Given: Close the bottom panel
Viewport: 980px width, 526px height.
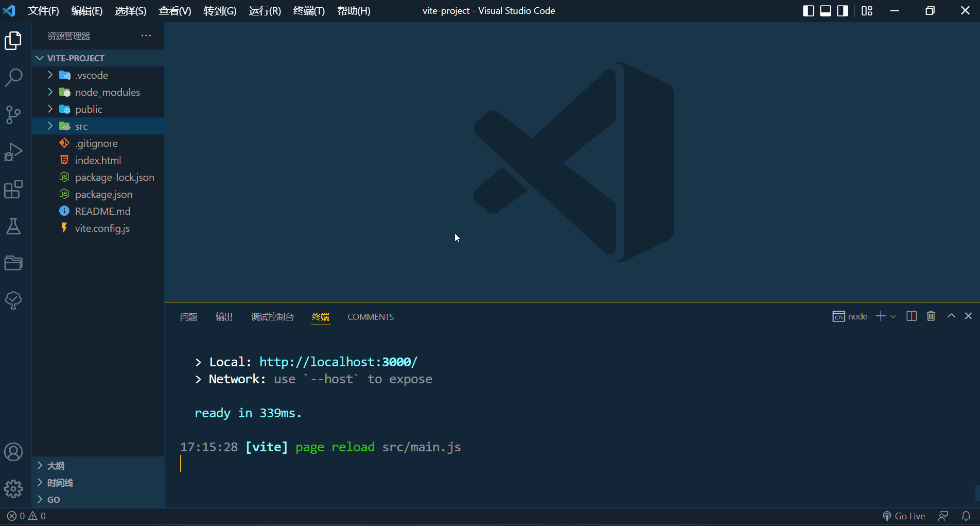Looking at the screenshot, I should [x=968, y=316].
